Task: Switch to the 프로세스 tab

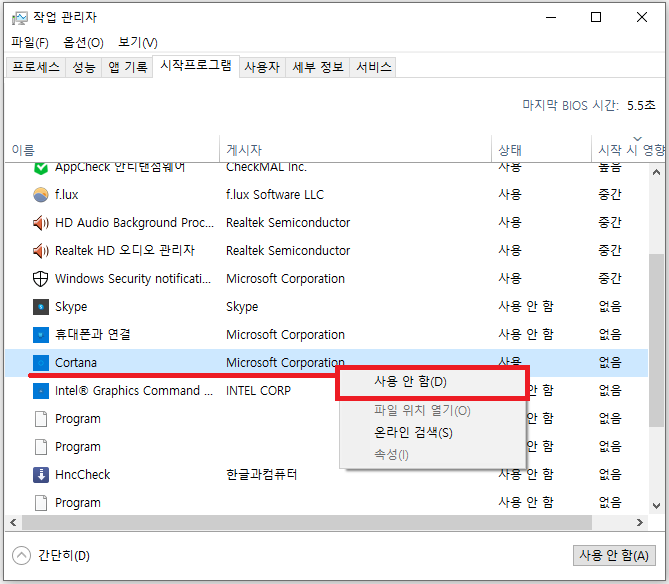Action: (x=36, y=67)
